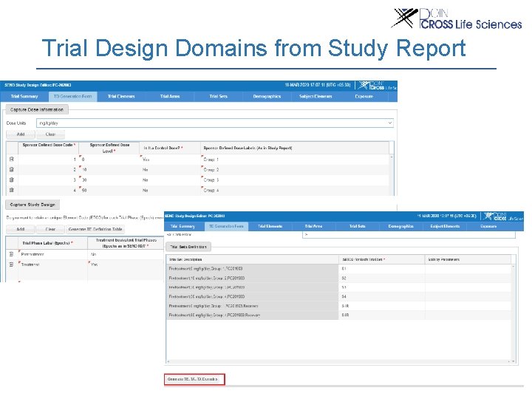
Task: Delete dose code 4 row via trash icon
Action: [x=12, y=190]
